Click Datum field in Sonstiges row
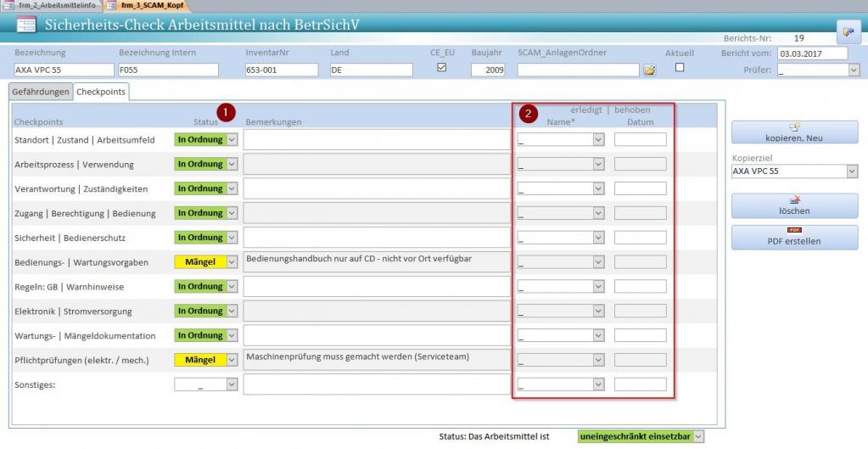This screenshot has height=449, width=868. tap(640, 384)
